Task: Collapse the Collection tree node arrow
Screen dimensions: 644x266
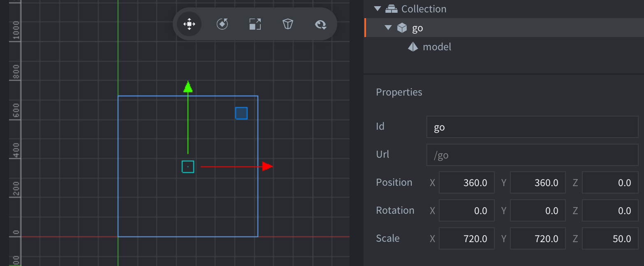Action: (378, 9)
